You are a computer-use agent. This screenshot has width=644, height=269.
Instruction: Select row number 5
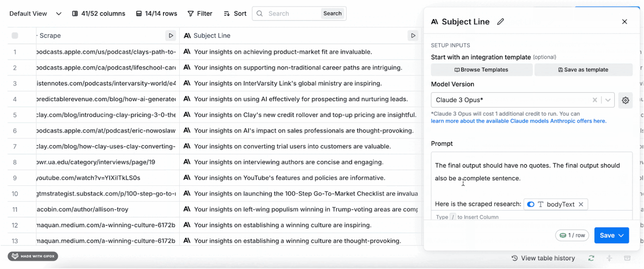[15, 115]
